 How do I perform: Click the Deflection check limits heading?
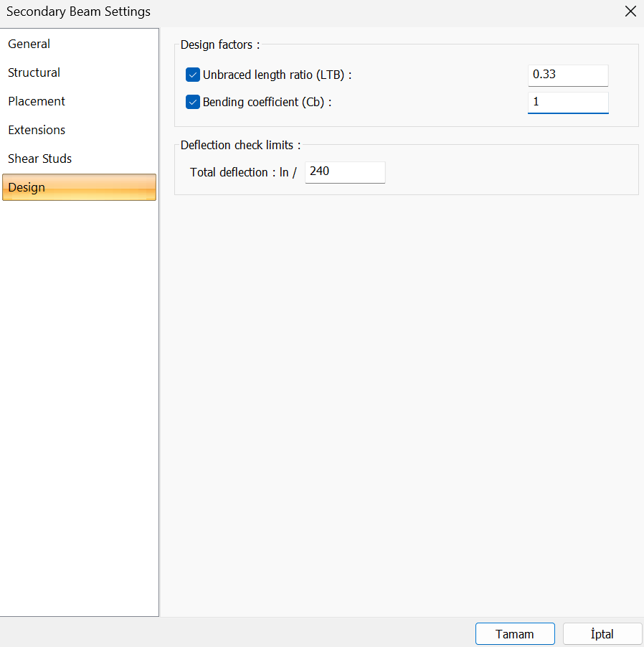tap(240, 145)
